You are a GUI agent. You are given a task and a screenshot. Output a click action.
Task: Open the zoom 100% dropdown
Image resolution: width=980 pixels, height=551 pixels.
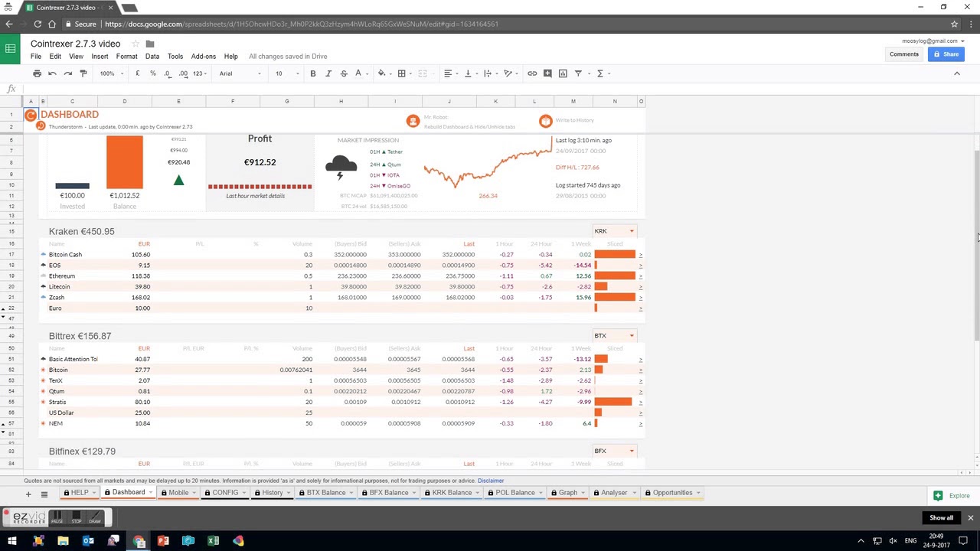click(111, 73)
